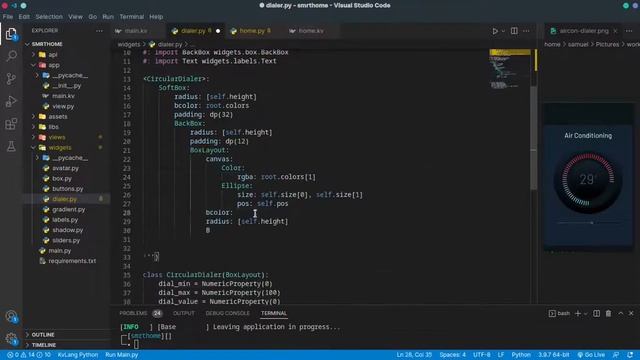The height and width of the screenshot is (360, 640).
Task: Select bash terminal profile icon
Action: coord(552,313)
